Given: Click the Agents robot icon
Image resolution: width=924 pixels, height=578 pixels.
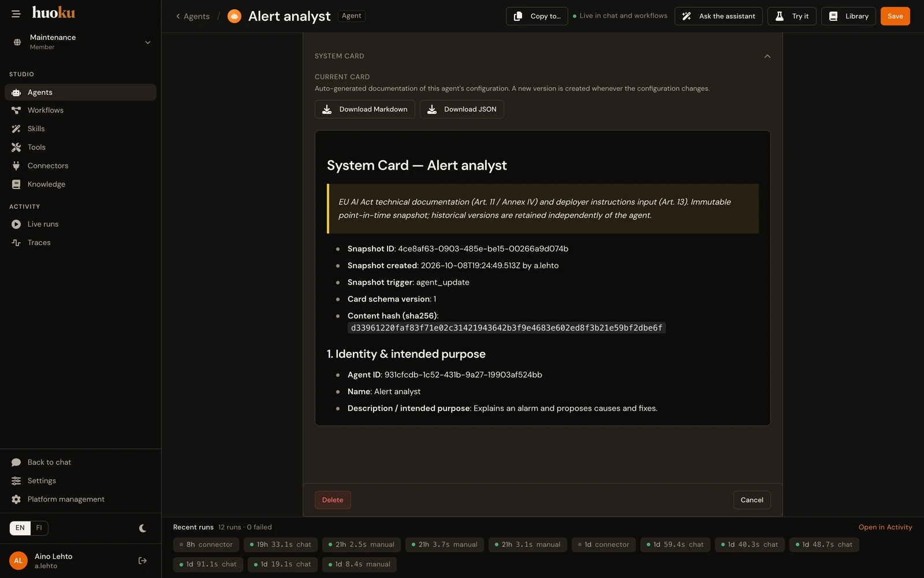Looking at the screenshot, I should pyautogui.click(x=16, y=92).
